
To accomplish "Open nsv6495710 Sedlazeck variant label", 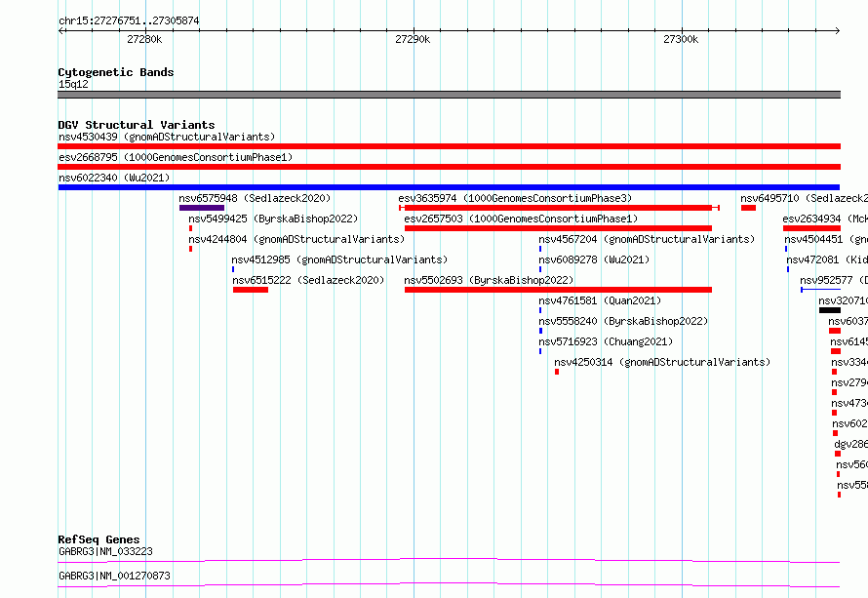I will point(804,198).
